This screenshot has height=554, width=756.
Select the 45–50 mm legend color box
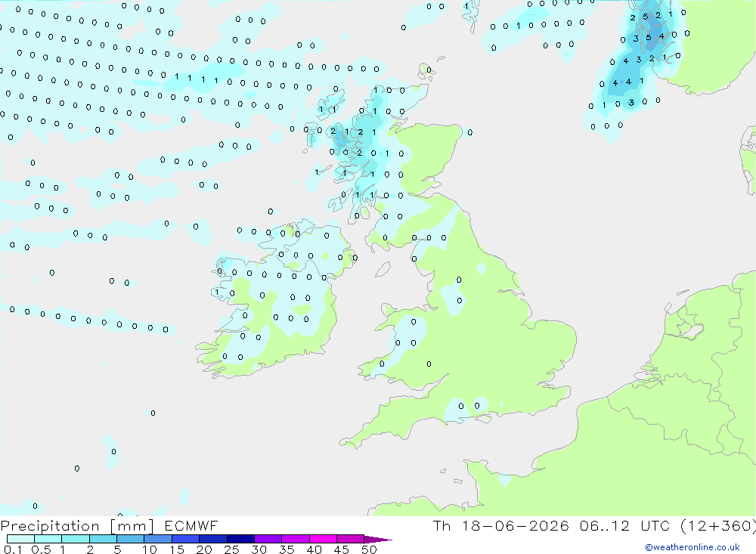(351, 539)
